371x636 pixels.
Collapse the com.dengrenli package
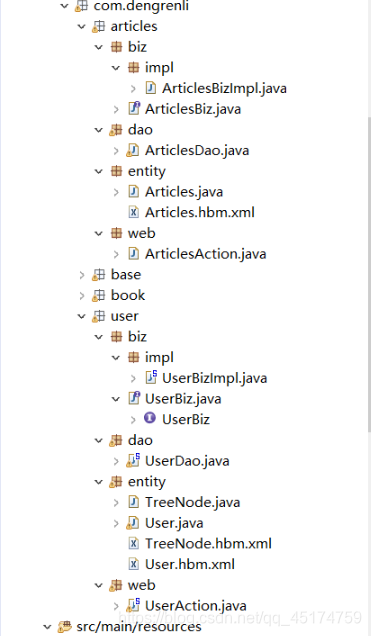tap(64, 6)
